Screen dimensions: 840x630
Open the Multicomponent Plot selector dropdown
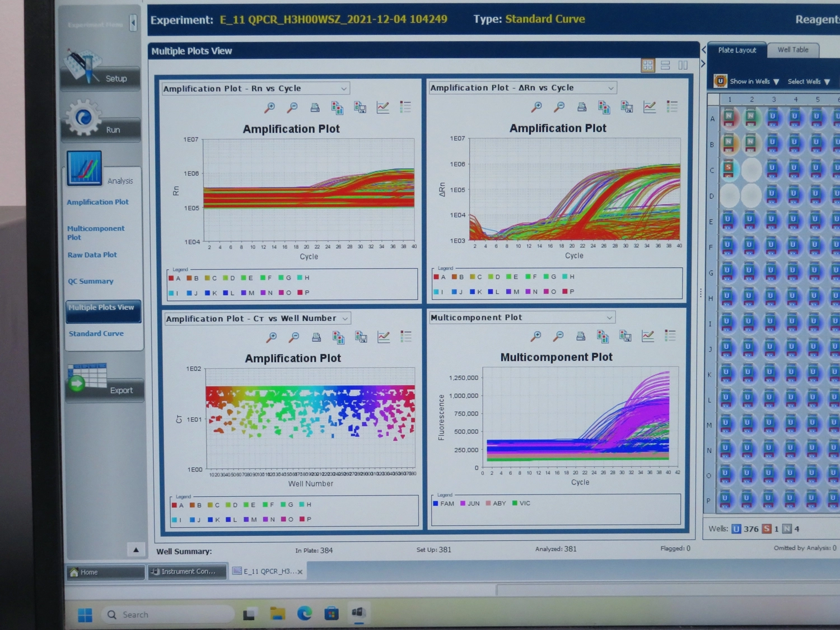pos(609,318)
